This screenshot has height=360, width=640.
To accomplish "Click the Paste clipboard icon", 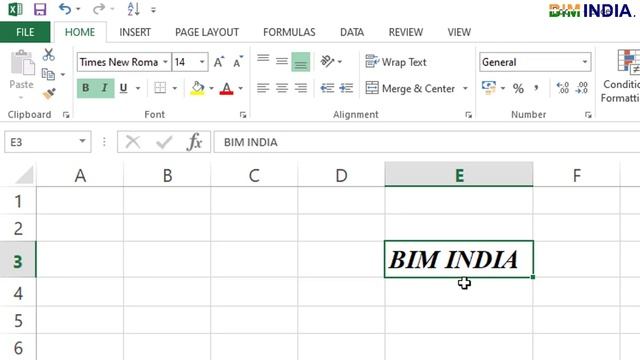I will click(x=22, y=63).
